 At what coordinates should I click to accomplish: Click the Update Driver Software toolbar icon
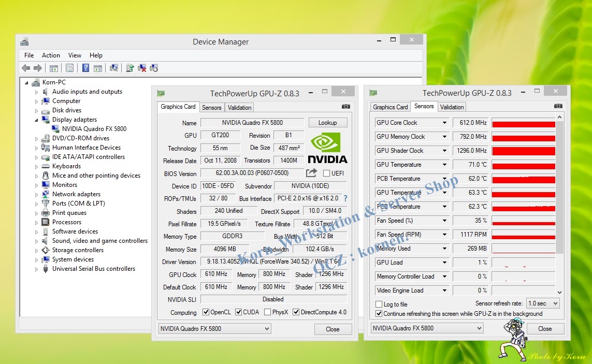130,68
